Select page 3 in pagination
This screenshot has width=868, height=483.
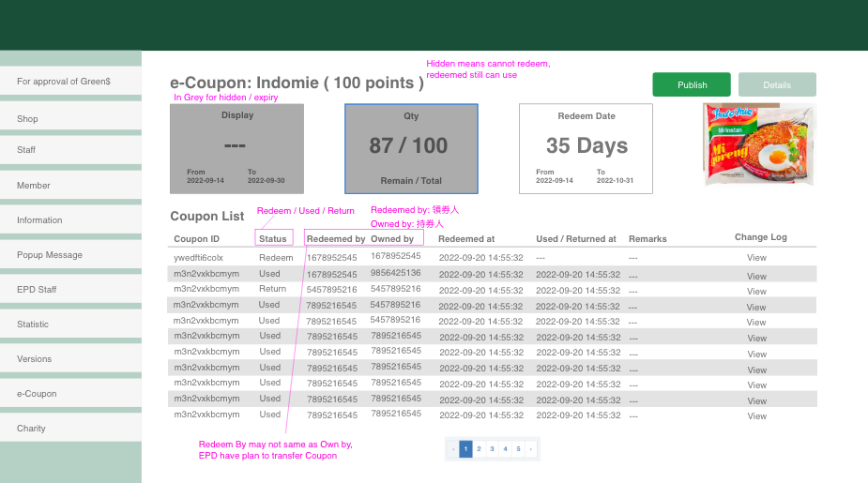[492, 449]
